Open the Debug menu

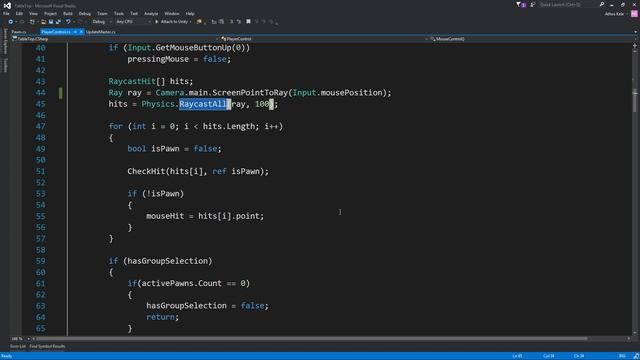click(x=84, y=13)
